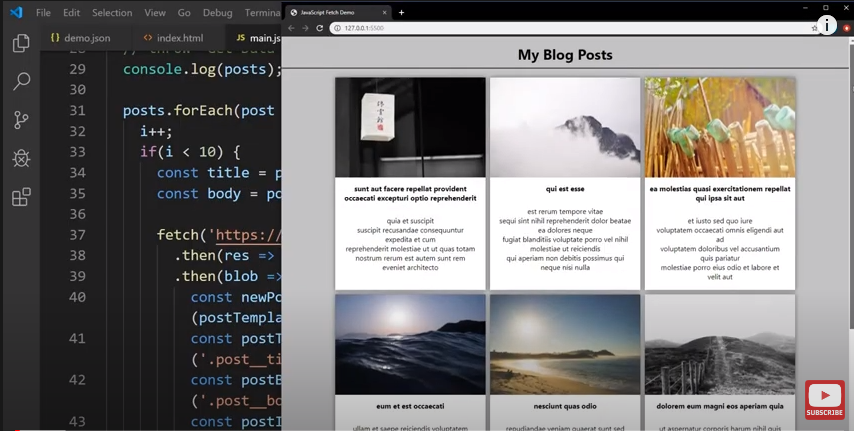This screenshot has height=431, width=854.
Task: Click the 'My Blog Posts' heading
Action: [565, 55]
